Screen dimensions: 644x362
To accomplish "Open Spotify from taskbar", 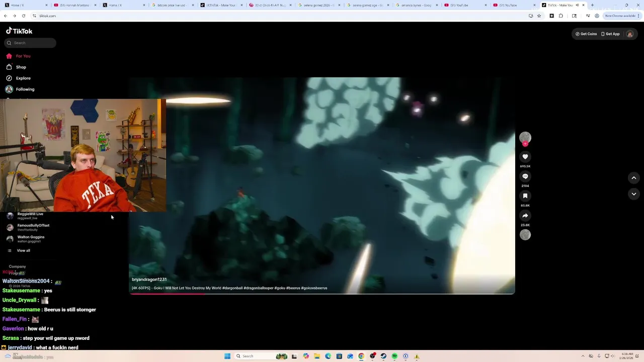I will click(x=394, y=356).
